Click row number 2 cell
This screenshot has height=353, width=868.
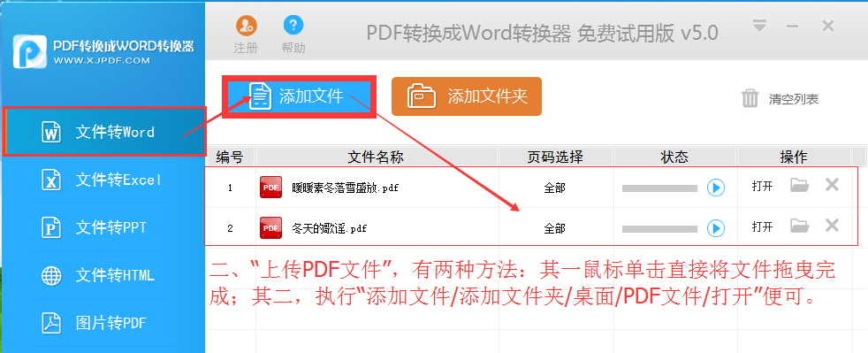[x=231, y=227]
